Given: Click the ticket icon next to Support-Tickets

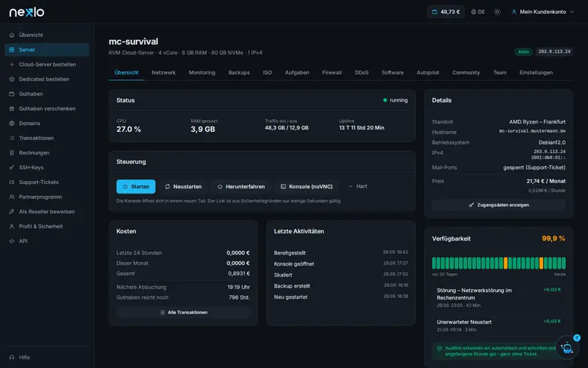Looking at the screenshot, I should point(12,182).
